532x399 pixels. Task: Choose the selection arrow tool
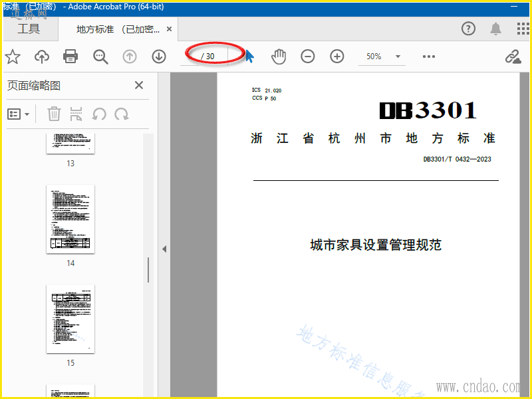[250, 57]
